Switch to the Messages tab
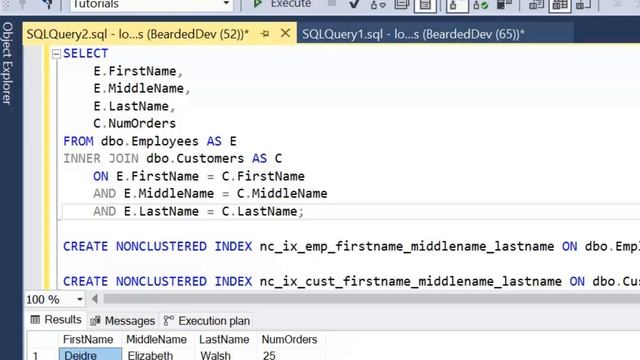Image resolution: width=640 pixels, height=360 pixels. (122, 321)
